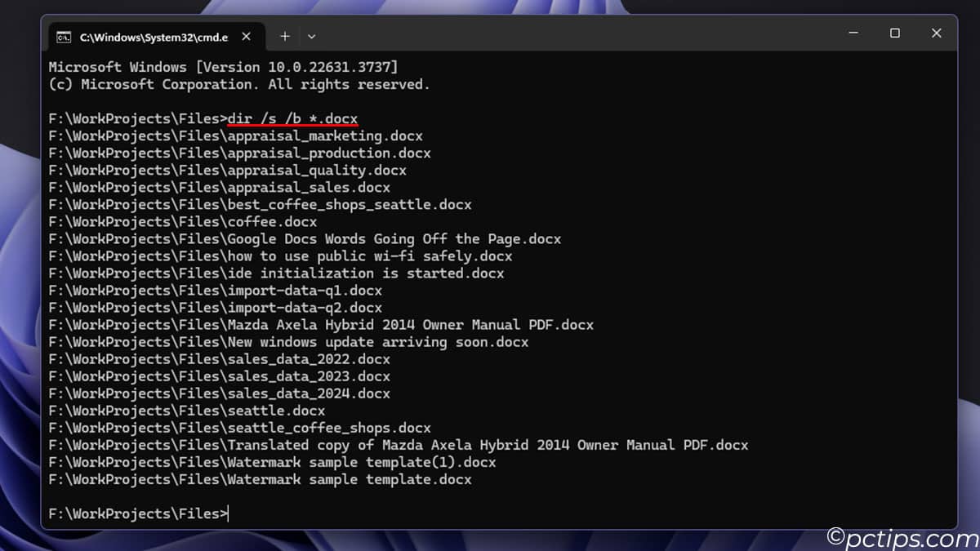Click the Watermark sample template(1).docx entry

point(269,461)
